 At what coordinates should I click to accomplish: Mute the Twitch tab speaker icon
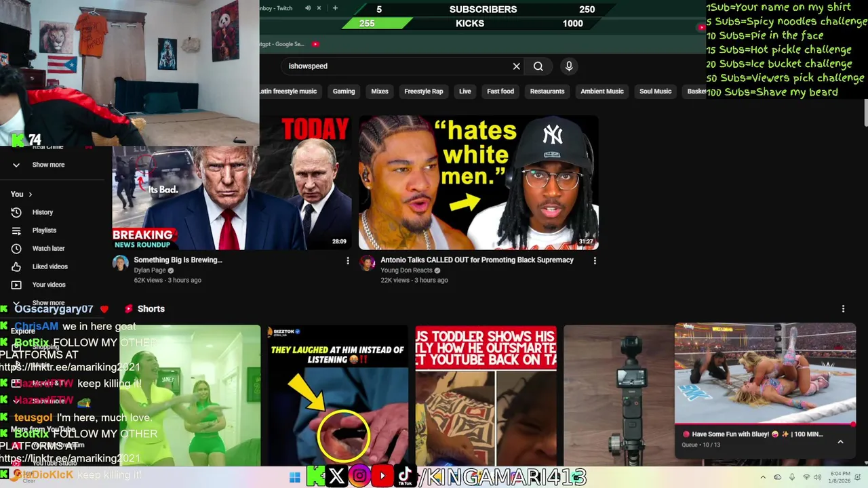click(308, 8)
